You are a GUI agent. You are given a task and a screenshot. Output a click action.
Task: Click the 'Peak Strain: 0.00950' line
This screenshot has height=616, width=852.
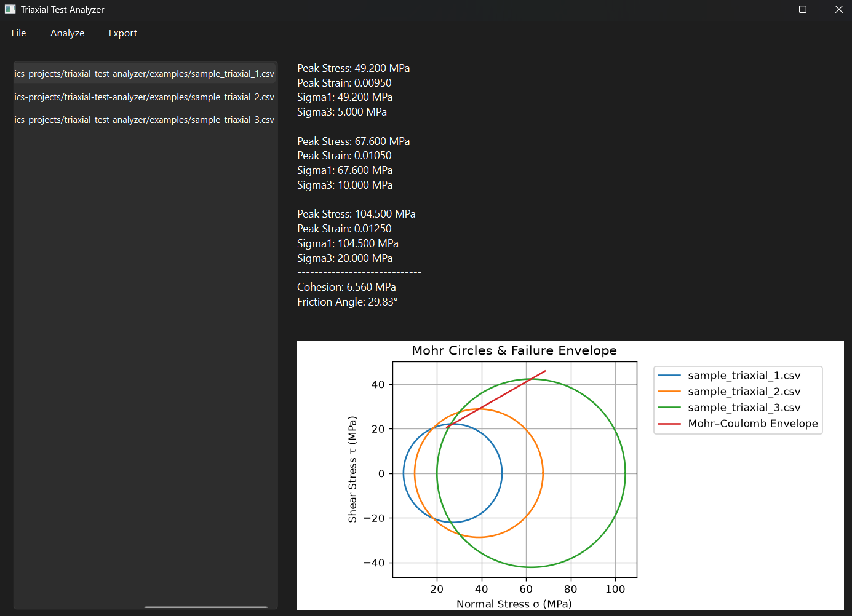[344, 83]
